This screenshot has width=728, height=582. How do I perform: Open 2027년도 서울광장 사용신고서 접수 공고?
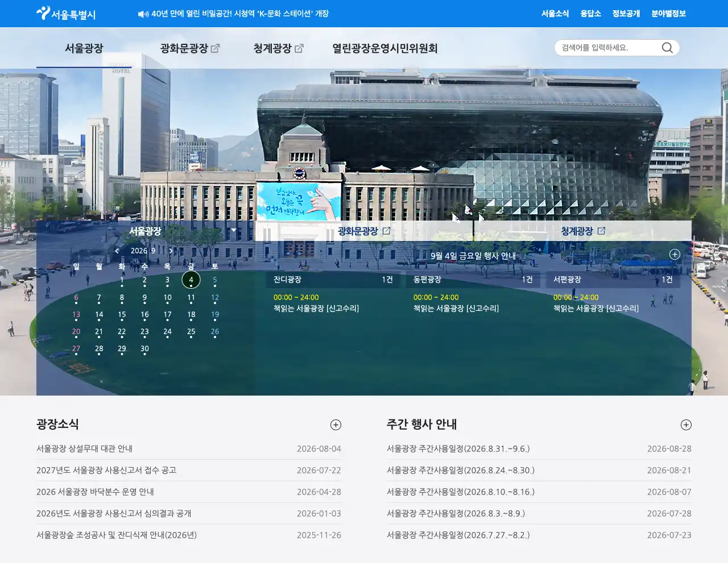pyautogui.click(x=106, y=470)
